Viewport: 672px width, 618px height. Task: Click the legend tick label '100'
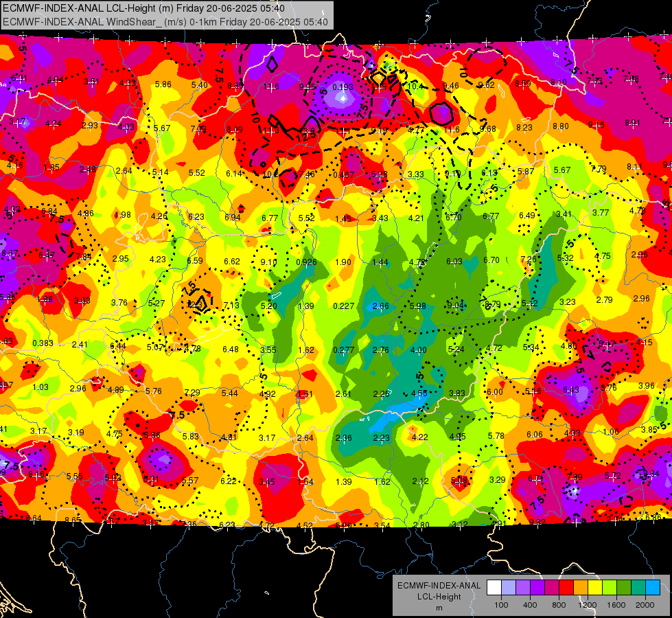click(x=501, y=605)
